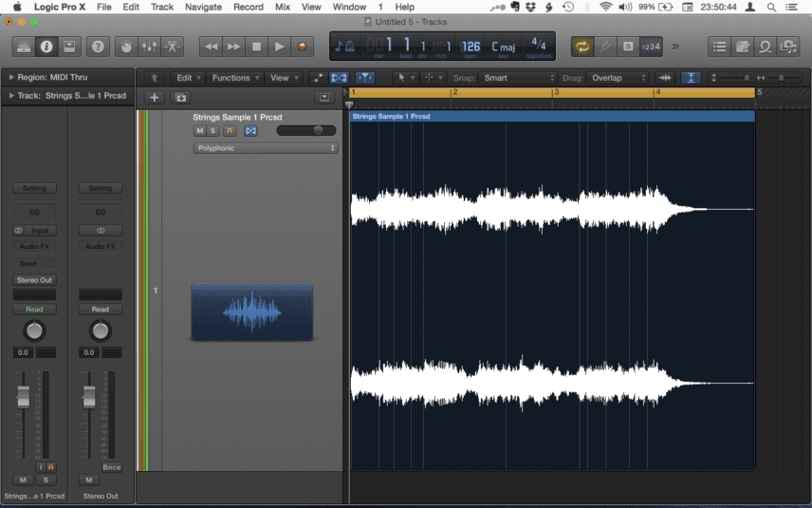Toggle the Solo S button in control bar
The image size is (812, 508).
pyautogui.click(x=628, y=47)
